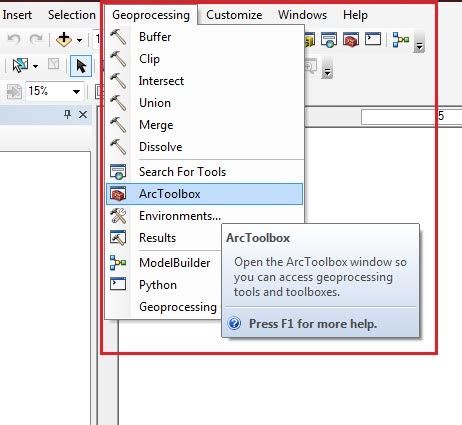Open the 15% zoom percentage dropdown
Viewport: 462px width, 425px height.
76,91
